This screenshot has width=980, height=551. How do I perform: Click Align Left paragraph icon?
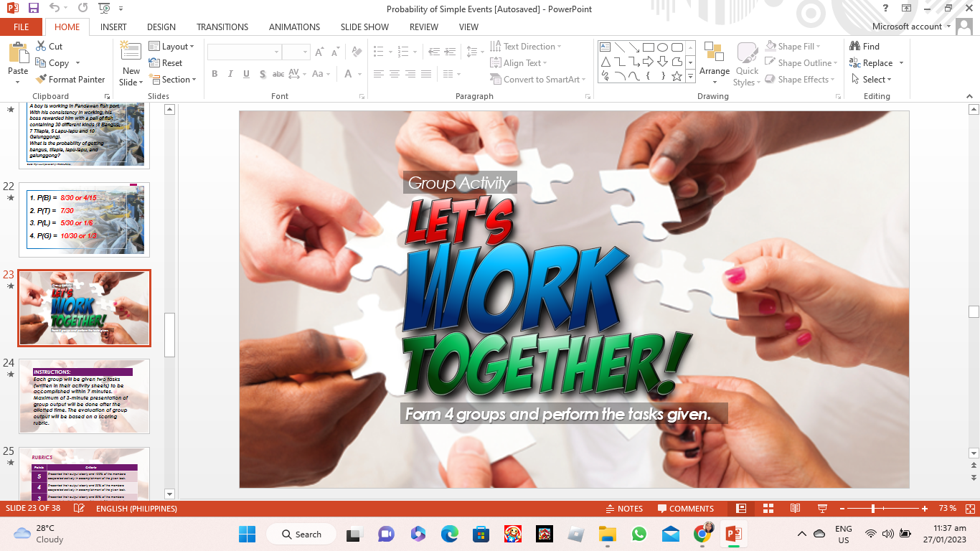[378, 74]
